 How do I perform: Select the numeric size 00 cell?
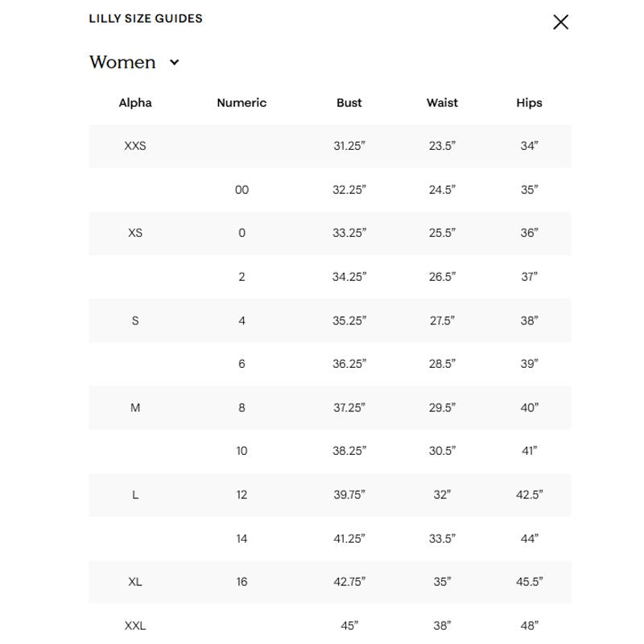(x=242, y=190)
